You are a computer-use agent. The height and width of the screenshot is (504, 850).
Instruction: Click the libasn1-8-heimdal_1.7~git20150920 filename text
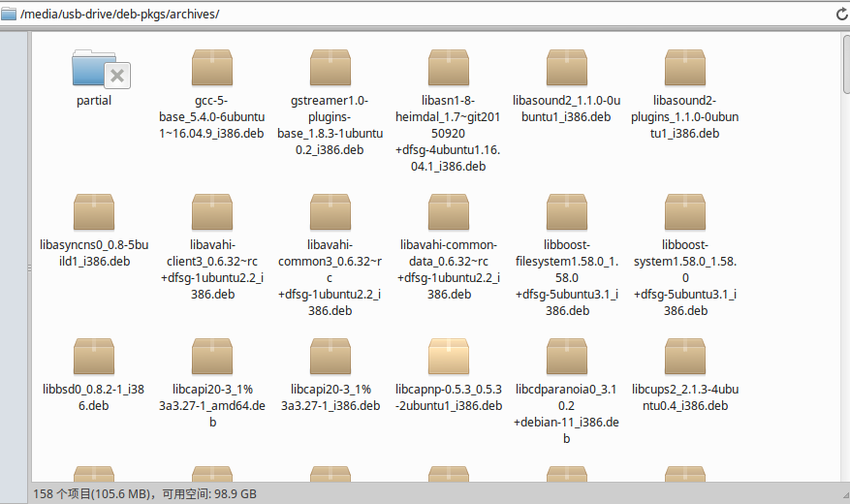click(449, 134)
